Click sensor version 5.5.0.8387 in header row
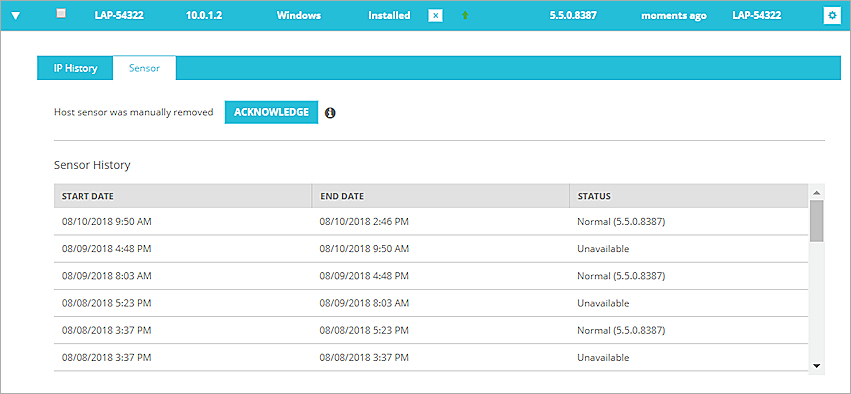Screen dimensions: 851x394 click(573, 16)
